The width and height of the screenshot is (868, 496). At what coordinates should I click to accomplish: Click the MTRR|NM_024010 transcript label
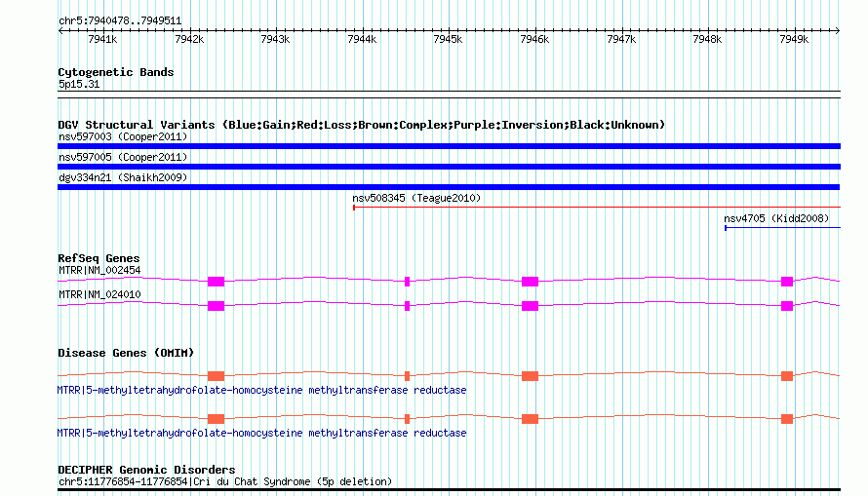99,294
